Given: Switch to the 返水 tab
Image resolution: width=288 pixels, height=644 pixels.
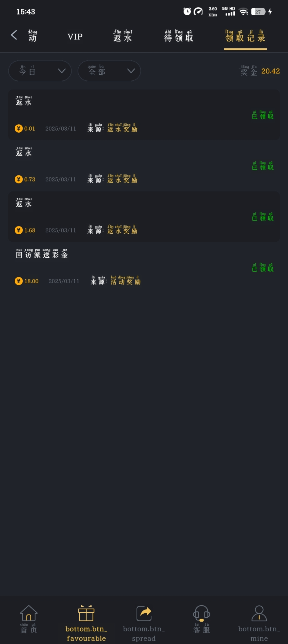Looking at the screenshot, I should coord(122,37).
